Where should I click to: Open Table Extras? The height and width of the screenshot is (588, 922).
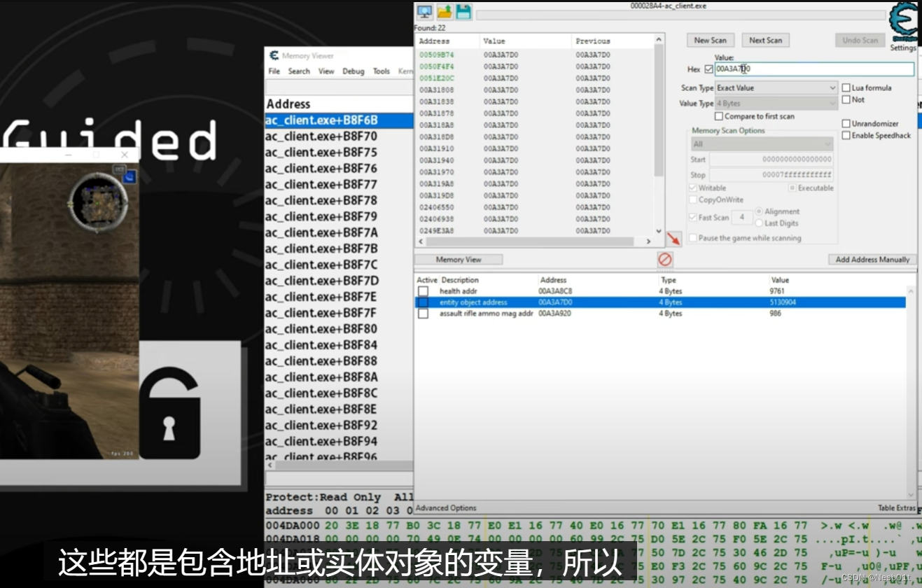pyautogui.click(x=897, y=508)
